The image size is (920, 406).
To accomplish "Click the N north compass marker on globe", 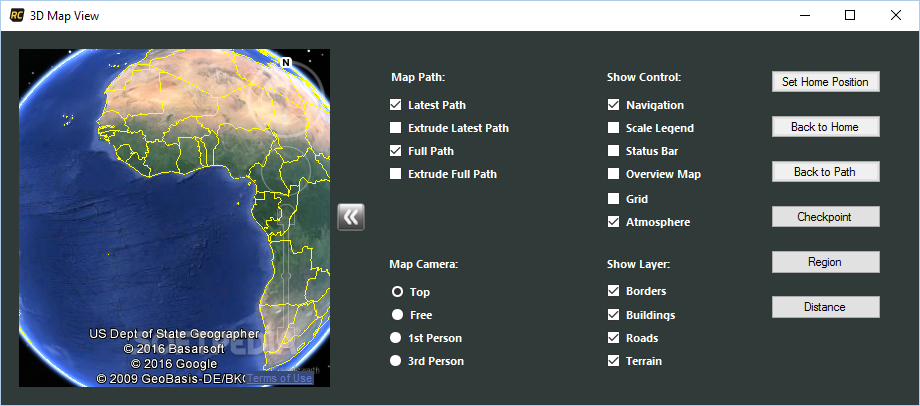I will (286, 62).
